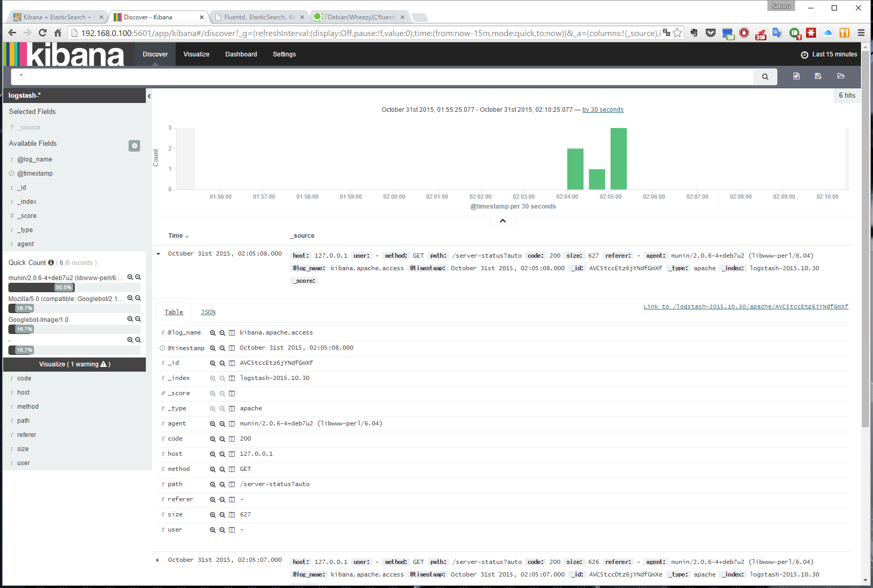The height and width of the screenshot is (588, 873).
Task: Run the query with the magnifier search button
Action: [x=765, y=76]
